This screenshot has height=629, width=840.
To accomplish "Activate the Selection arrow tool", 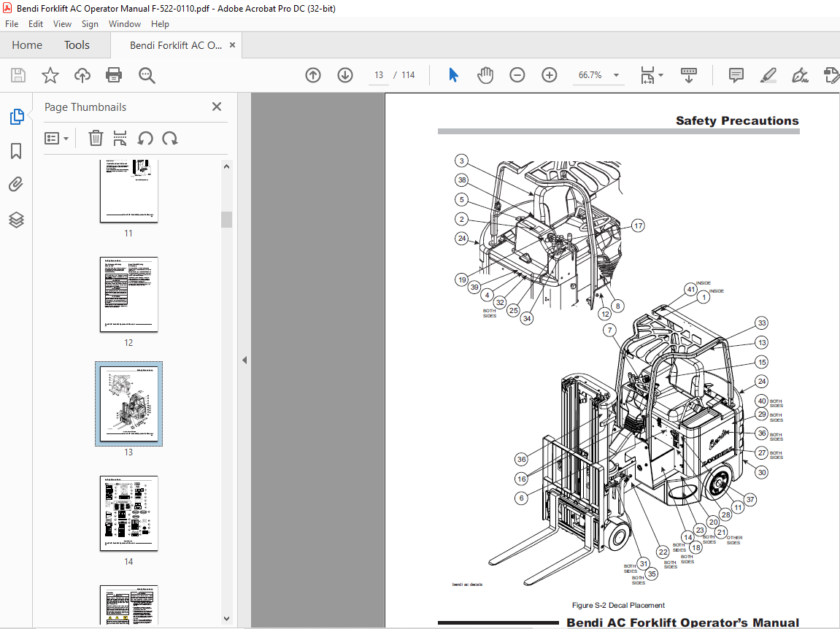I will click(453, 75).
